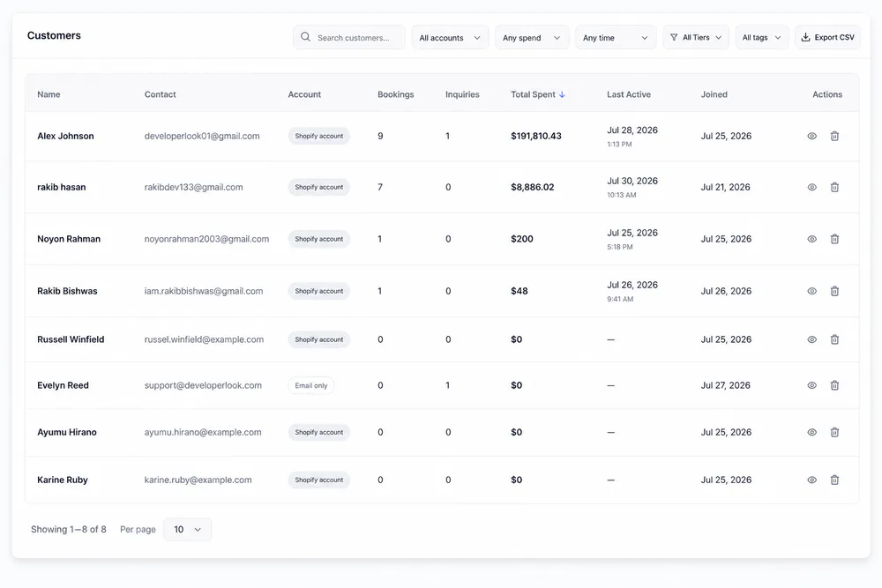Click the $200 total spent value
Image resolution: width=882 pixels, height=588 pixels.
click(x=522, y=239)
